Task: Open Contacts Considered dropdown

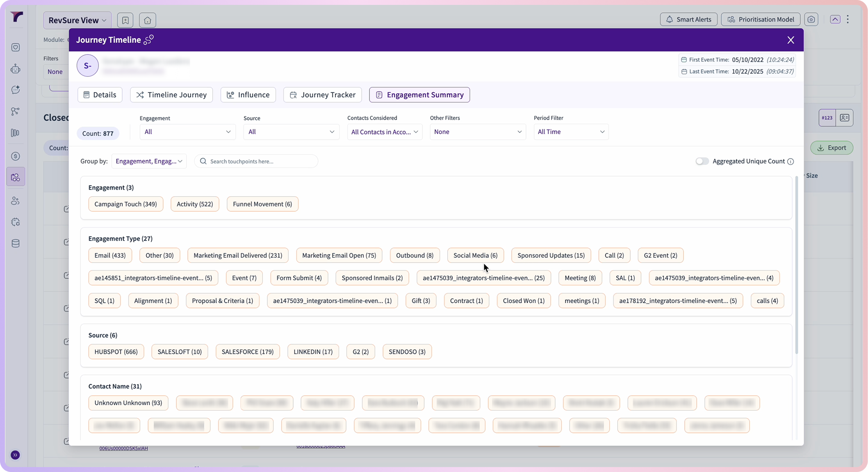Action: point(384,132)
